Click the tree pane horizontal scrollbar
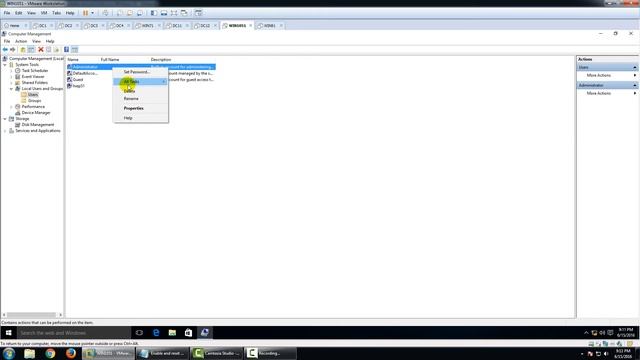The height and width of the screenshot is (360, 640). click(31, 315)
